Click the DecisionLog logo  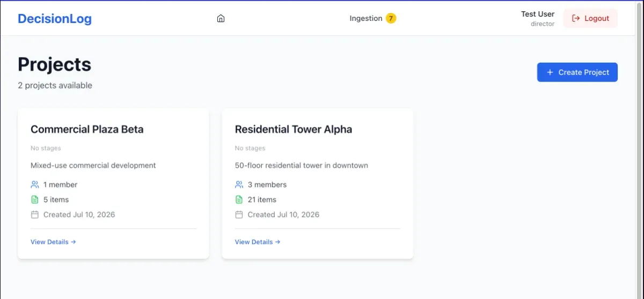55,19
